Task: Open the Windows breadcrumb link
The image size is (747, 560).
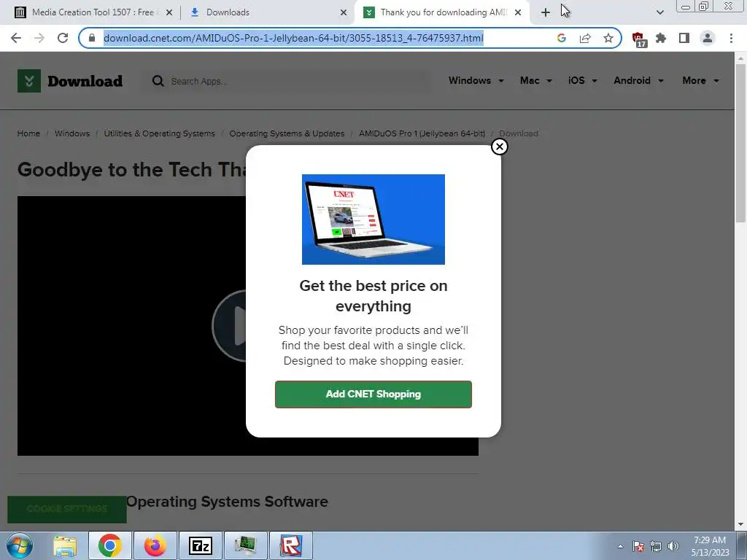Action: tap(72, 134)
